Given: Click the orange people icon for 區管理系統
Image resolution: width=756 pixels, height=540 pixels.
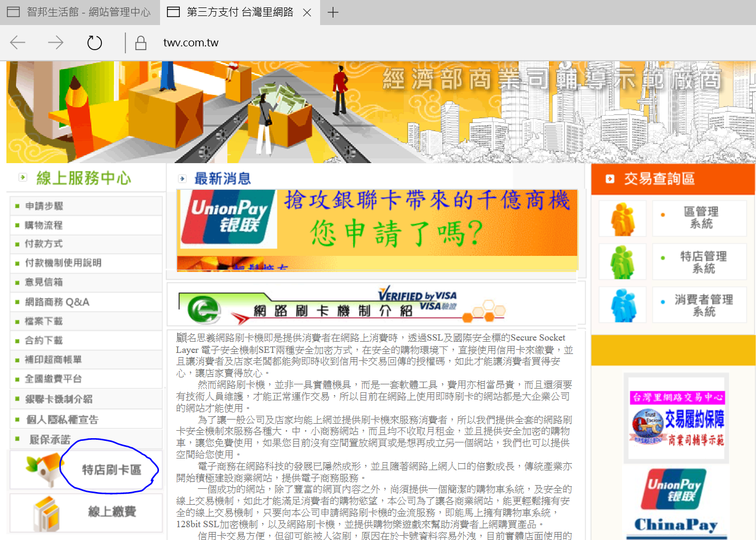Looking at the screenshot, I should [622, 219].
